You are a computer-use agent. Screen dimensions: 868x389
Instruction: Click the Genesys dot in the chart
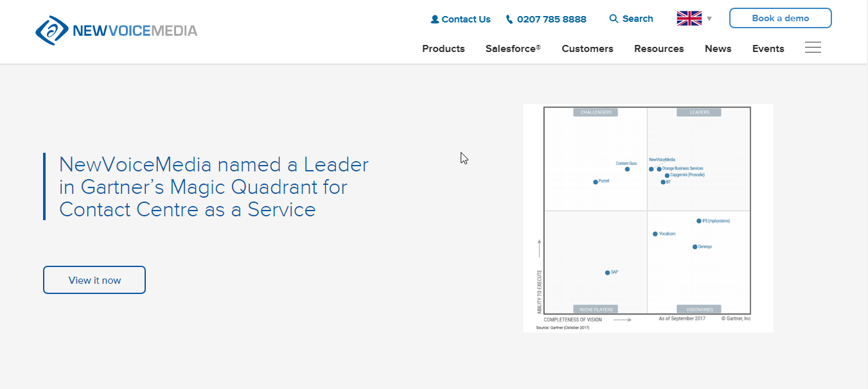(x=695, y=246)
